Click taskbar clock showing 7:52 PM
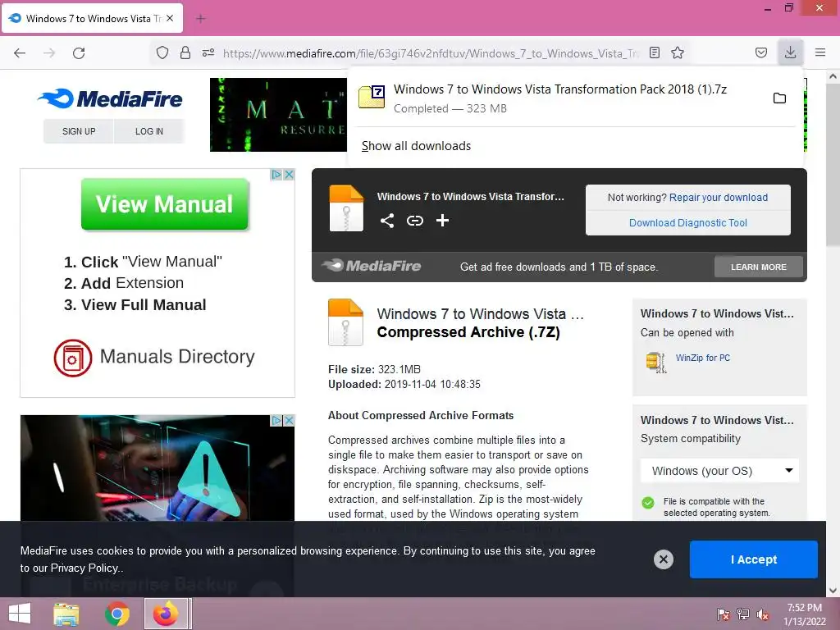The width and height of the screenshot is (840, 630). pyautogui.click(x=804, y=614)
